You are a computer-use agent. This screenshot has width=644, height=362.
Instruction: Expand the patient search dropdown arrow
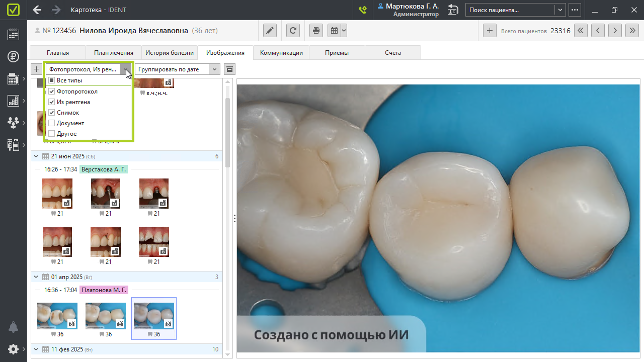[560, 10]
